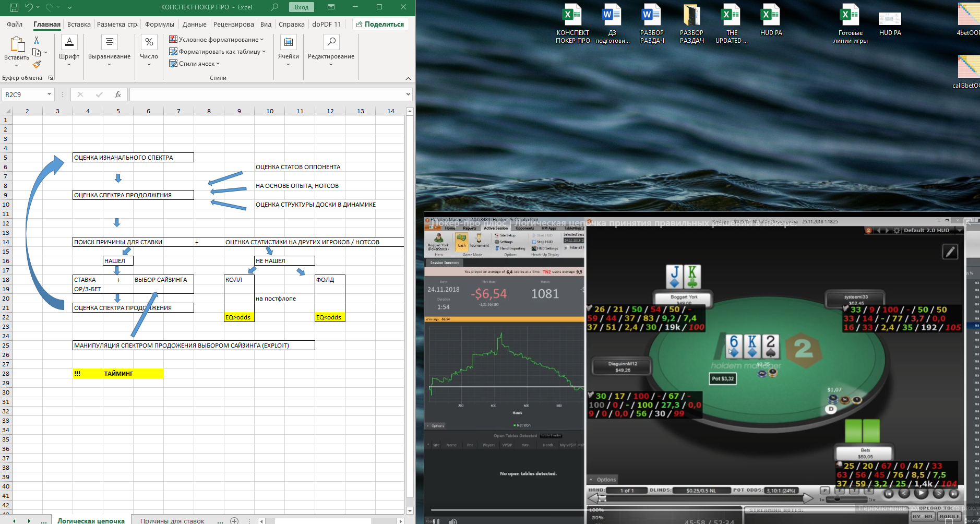Click the Поделиться share button
Screen dimensions: 980x524
[x=380, y=24]
